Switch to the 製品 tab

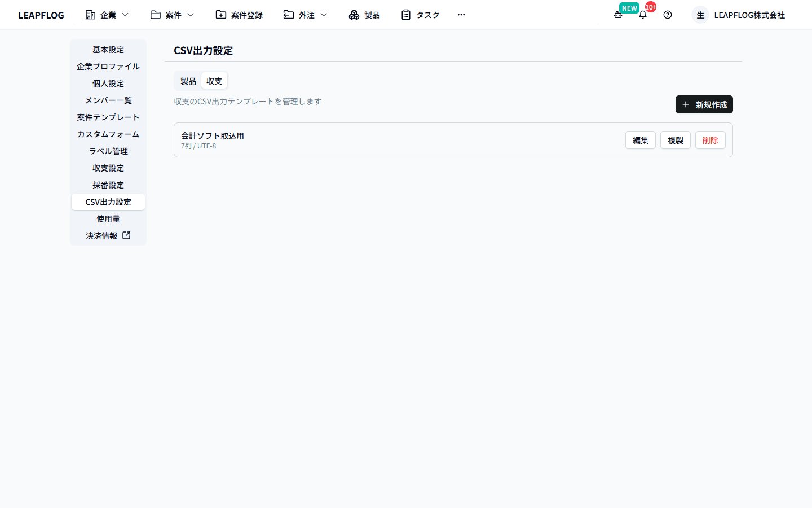188,81
